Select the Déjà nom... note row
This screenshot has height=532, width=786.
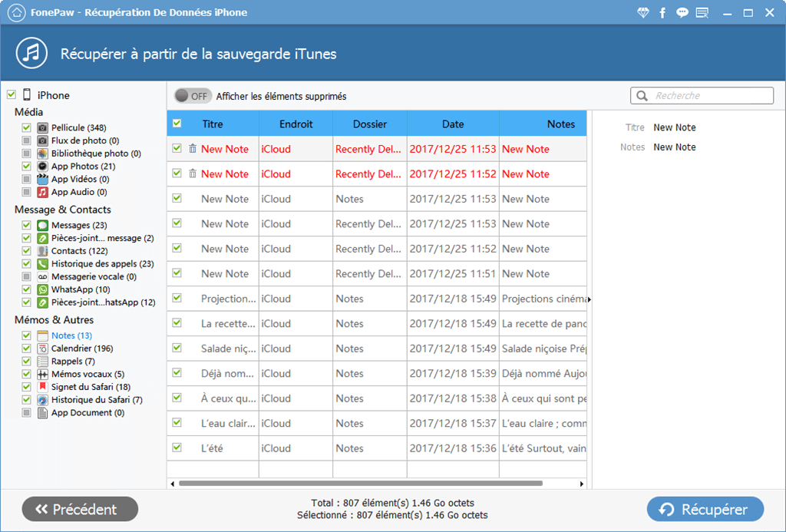pos(377,373)
